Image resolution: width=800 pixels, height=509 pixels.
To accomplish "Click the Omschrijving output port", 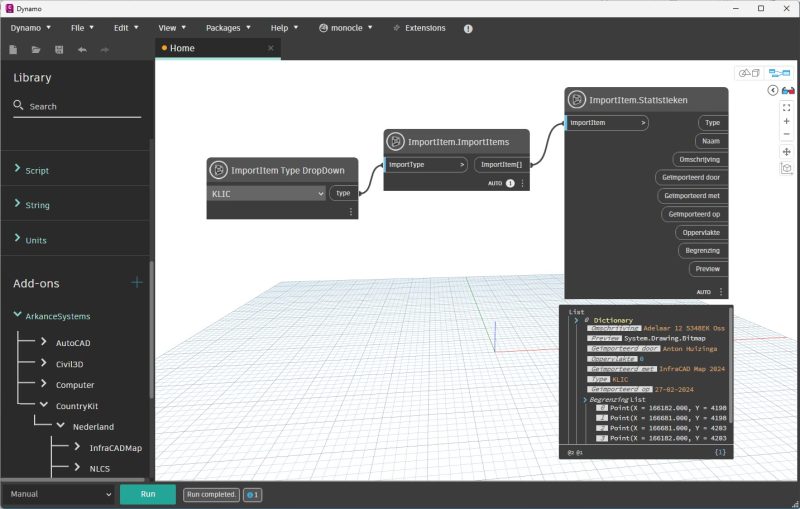I will coord(699,160).
